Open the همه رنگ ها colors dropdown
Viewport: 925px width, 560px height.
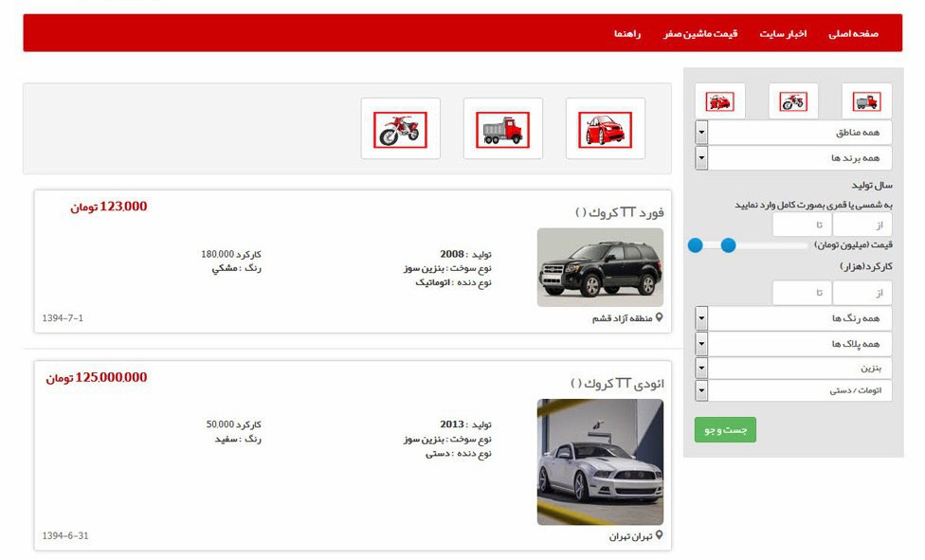coord(793,318)
